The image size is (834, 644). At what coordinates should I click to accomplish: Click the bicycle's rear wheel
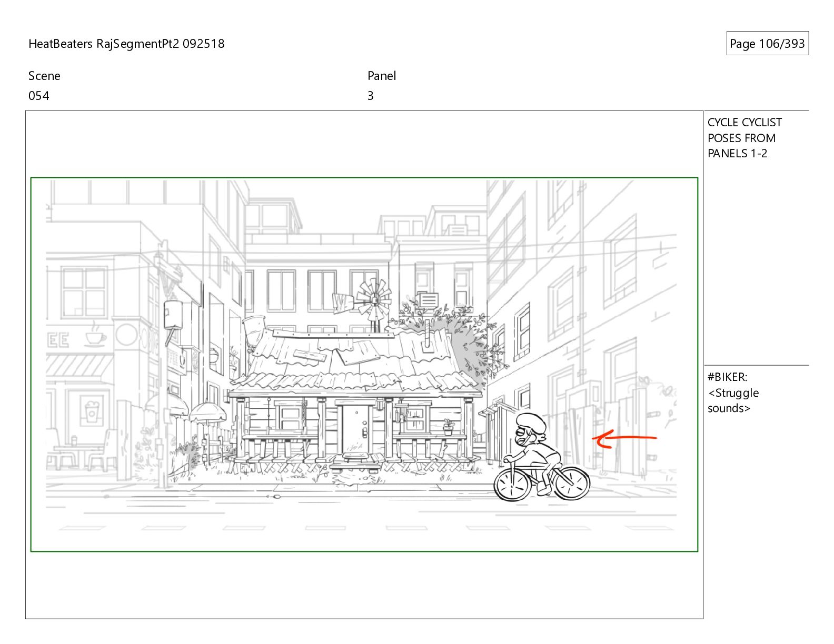[571, 483]
